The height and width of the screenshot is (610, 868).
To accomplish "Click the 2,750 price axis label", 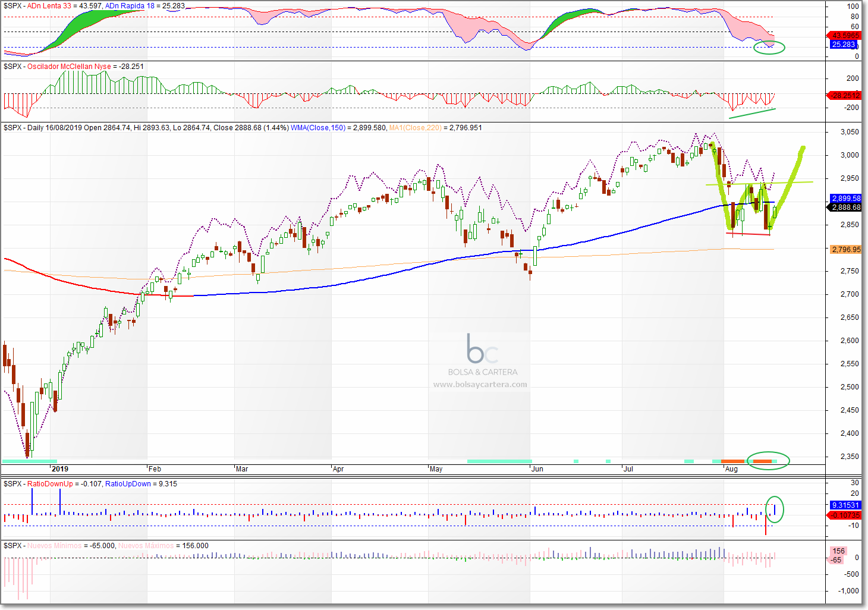I will [x=849, y=271].
